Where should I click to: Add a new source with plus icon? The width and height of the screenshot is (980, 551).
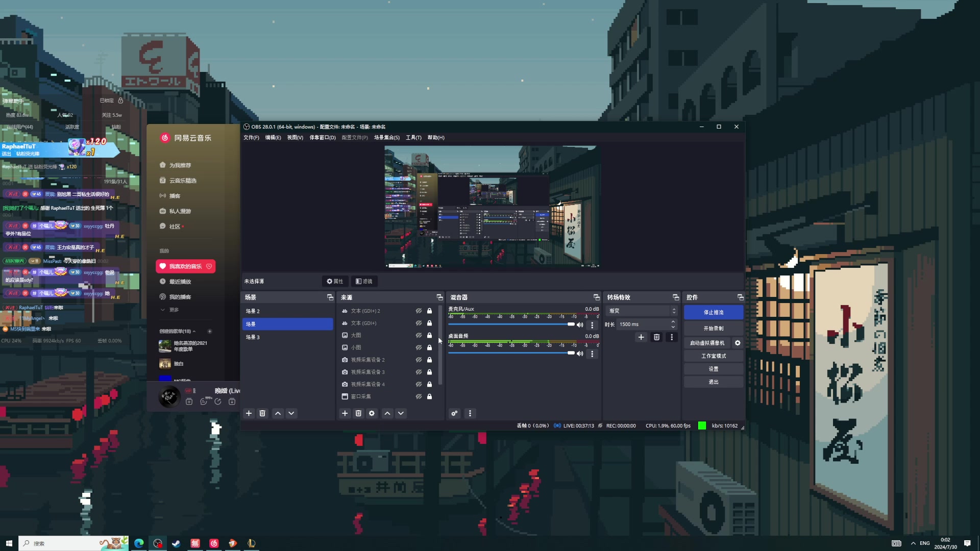tap(345, 413)
